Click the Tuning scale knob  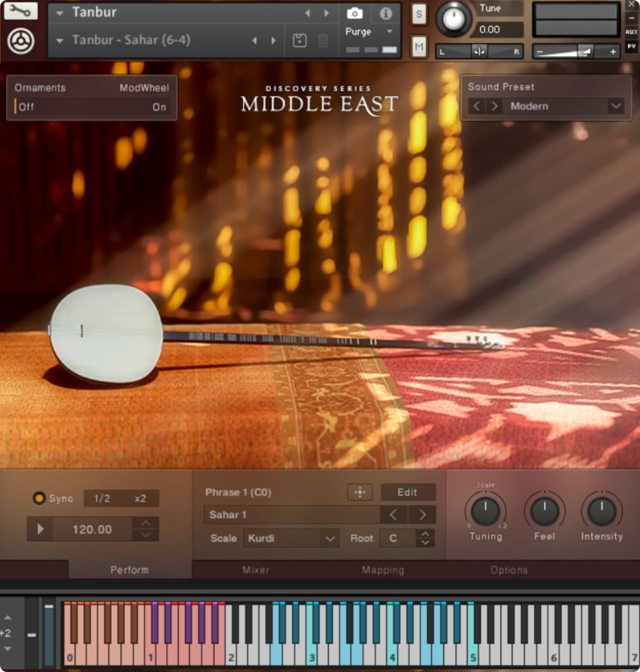click(485, 511)
